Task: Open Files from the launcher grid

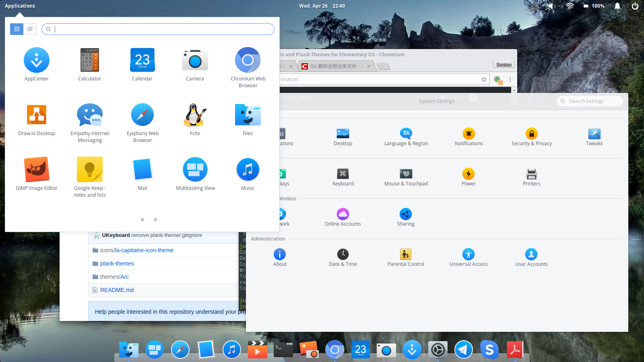Action: point(248,119)
